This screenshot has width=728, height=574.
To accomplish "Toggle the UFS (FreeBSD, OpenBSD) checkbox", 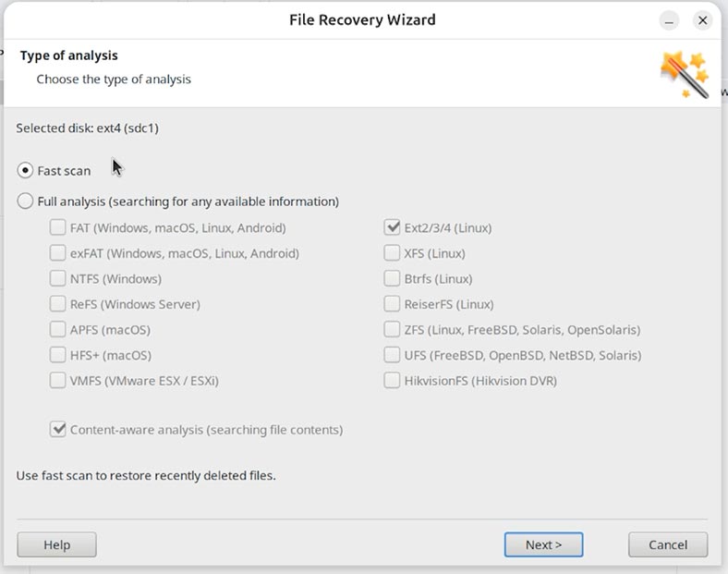I will [x=392, y=355].
